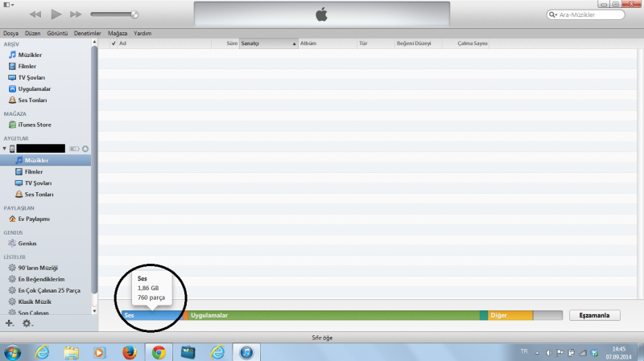644x361 pixels.
Task: Sort by the Tür column
Action: (376, 43)
